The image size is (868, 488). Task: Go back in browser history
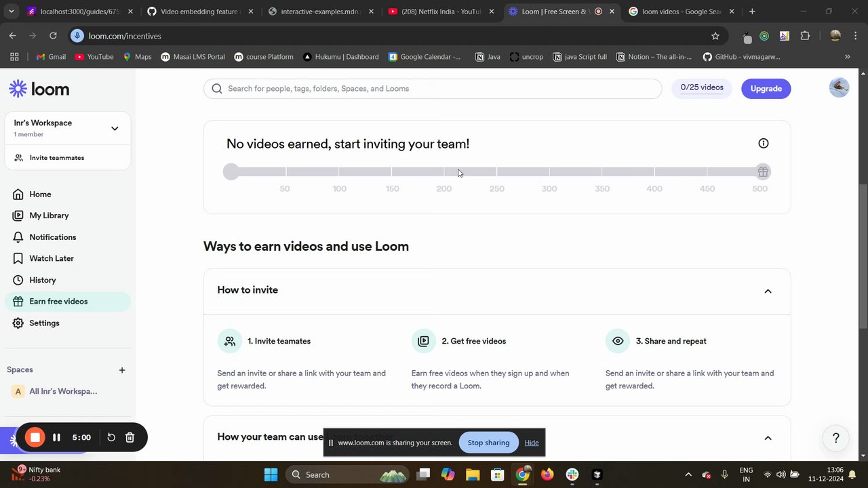13,36
